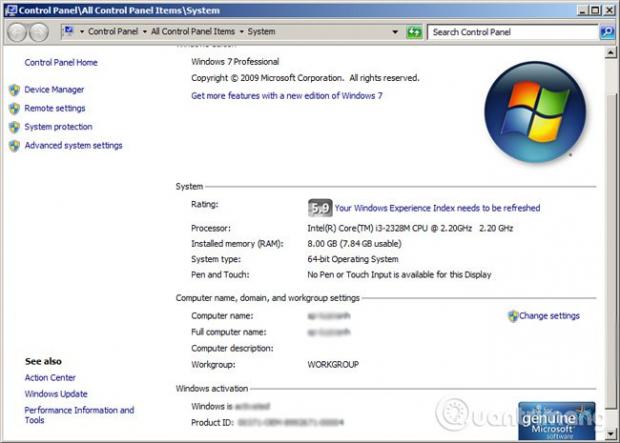
Task: Open the Action Center link
Action: click(x=50, y=378)
